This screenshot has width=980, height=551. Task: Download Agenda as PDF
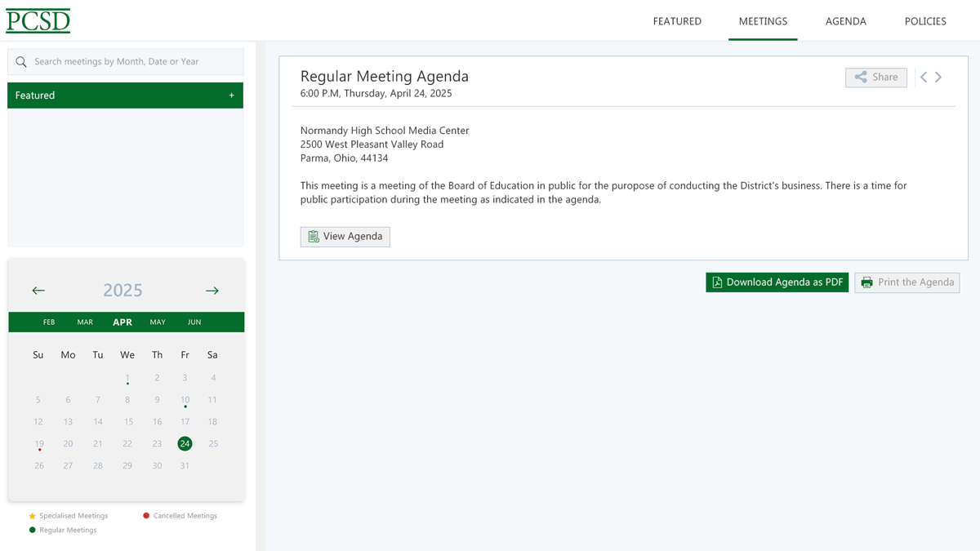click(777, 282)
